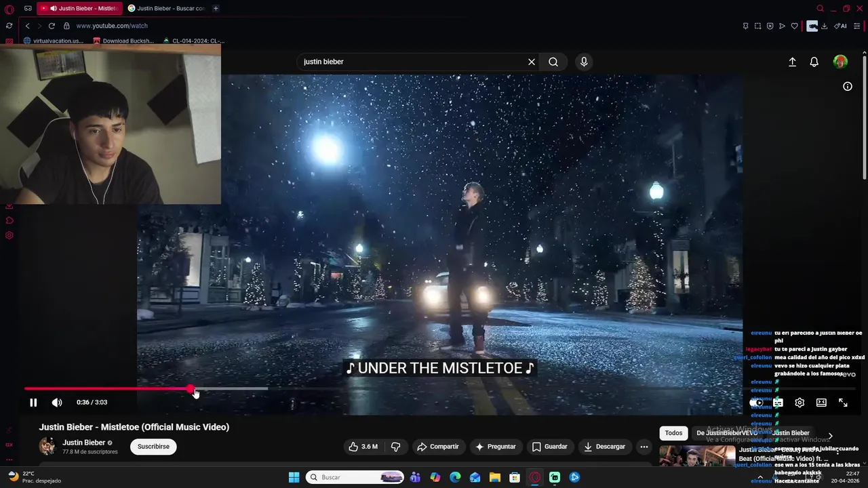The image size is (868, 488).
Task: Open Microsoft Edge from the taskbar
Action: point(455,477)
